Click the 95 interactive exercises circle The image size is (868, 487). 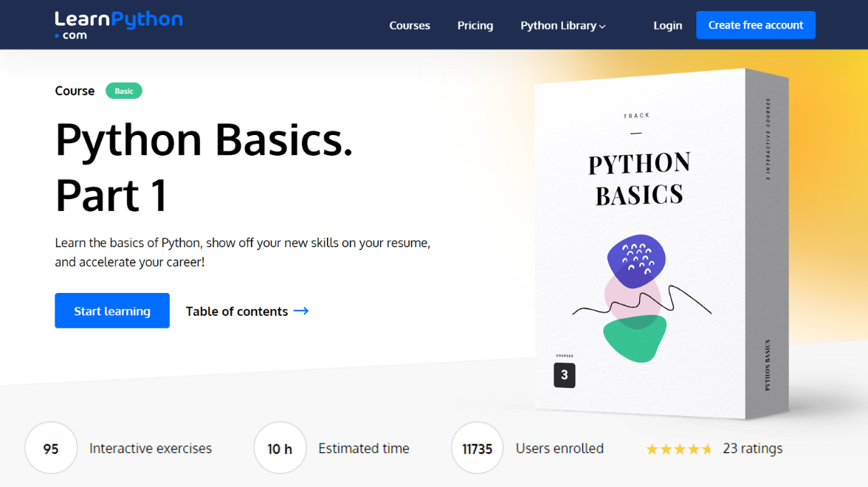[51, 449]
